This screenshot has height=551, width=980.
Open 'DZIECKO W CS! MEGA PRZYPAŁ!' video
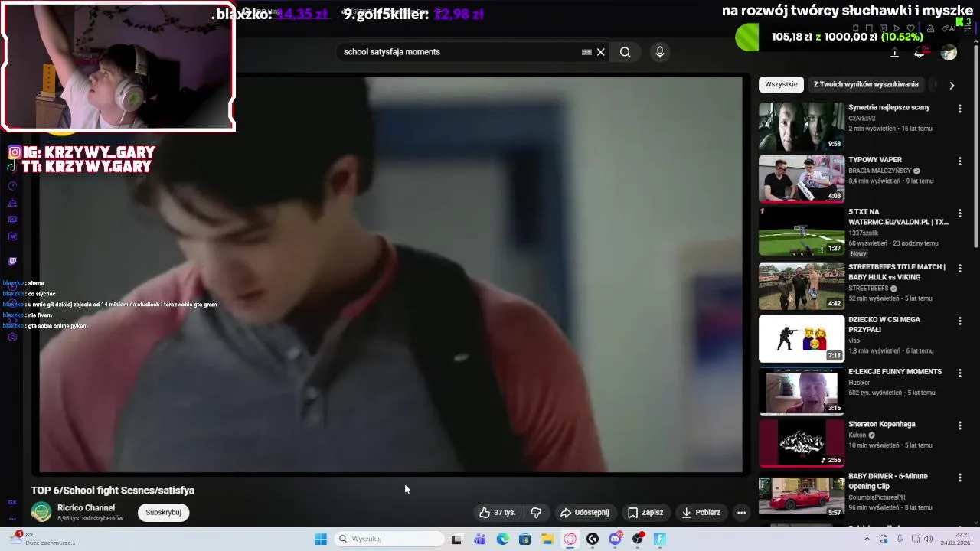click(x=802, y=338)
